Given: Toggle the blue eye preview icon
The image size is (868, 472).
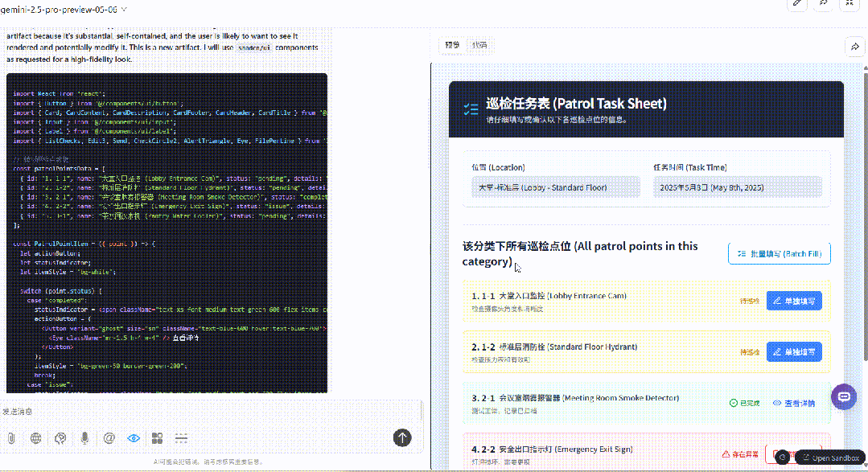Looking at the screenshot, I should [134, 438].
